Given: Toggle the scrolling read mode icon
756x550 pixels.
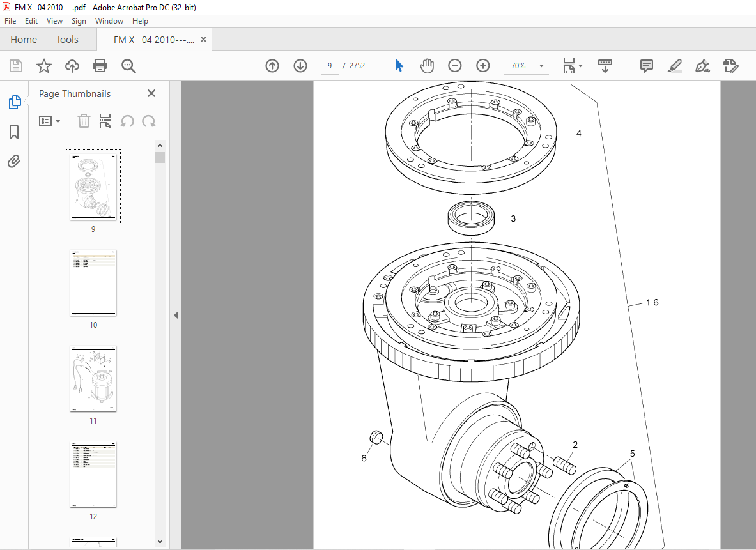Looking at the screenshot, I should (x=605, y=66).
